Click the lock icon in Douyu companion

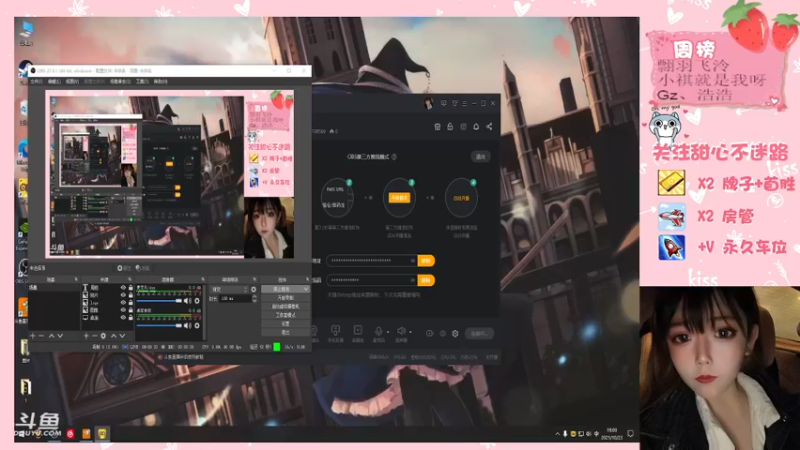click(x=450, y=127)
